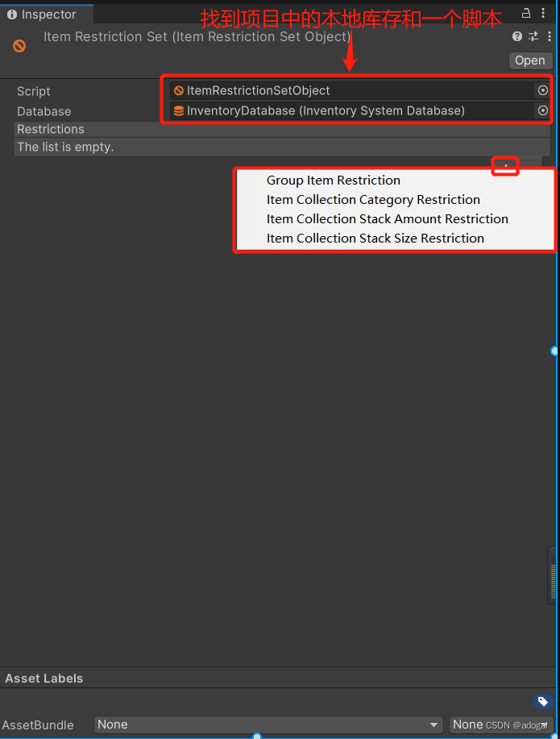This screenshot has width=560, height=739.
Task: Click the Database label
Action: click(44, 112)
